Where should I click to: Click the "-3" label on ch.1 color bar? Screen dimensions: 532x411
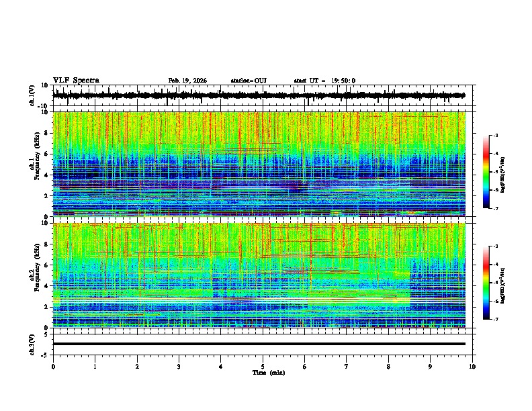495,135
